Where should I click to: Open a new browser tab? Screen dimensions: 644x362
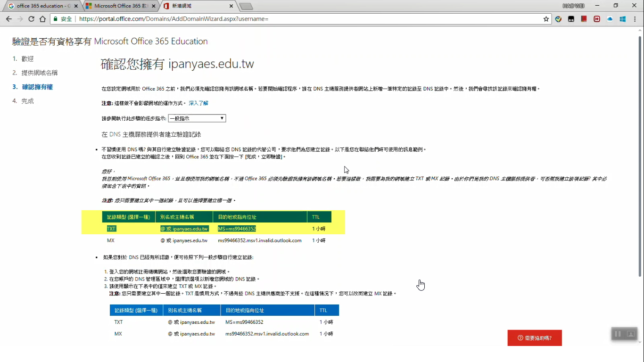click(246, 6)
